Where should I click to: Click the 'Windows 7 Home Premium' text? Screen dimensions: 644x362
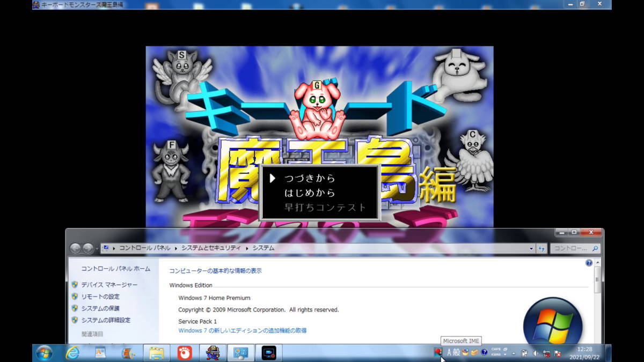point(214,298)
